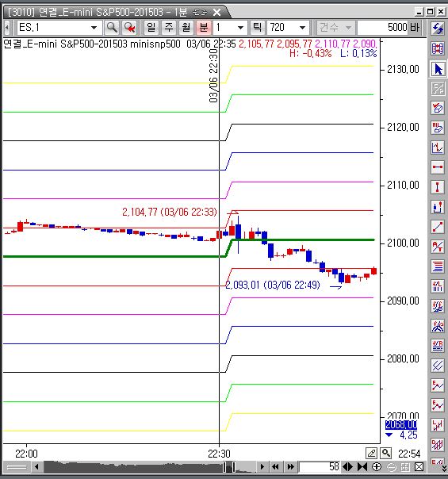Click the pencil edit icon at chart bottom
Screen dimensions: 448x479
tap(372, 453)
